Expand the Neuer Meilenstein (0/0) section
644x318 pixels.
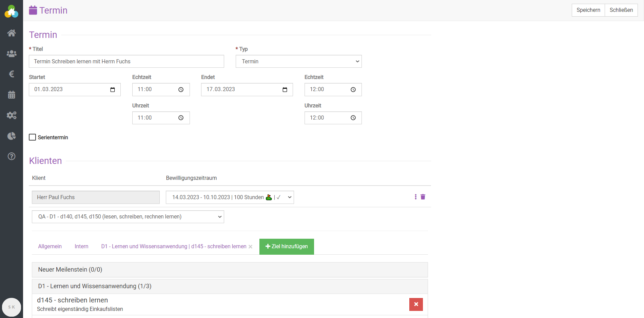230,270
